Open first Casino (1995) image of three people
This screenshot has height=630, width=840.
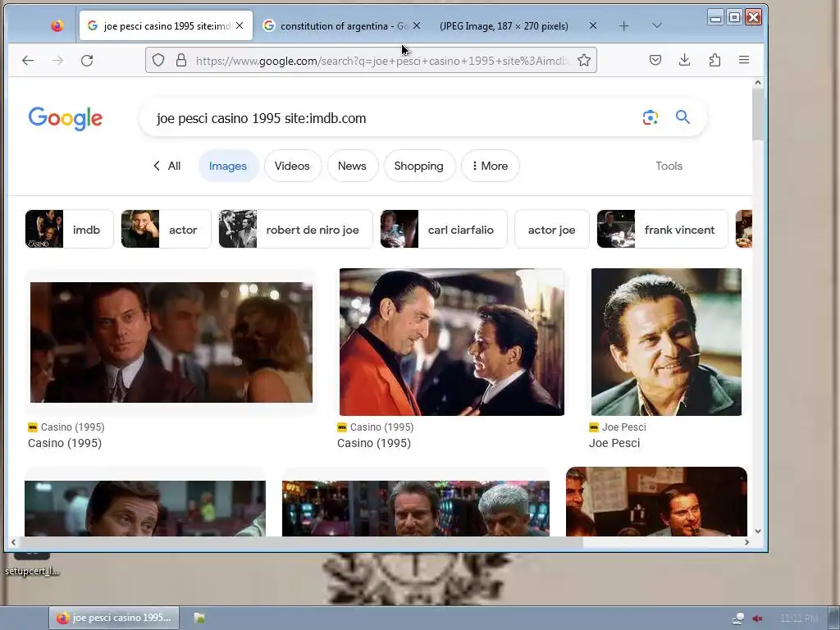pyautogui.click(x=171, y=342)
